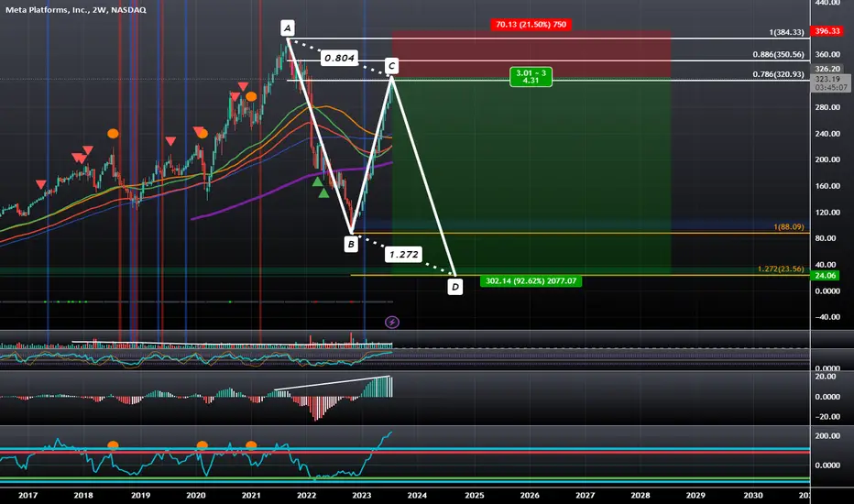Click the 2027 label on the time axis
The image size is (854, 504).
pos(586,495)
